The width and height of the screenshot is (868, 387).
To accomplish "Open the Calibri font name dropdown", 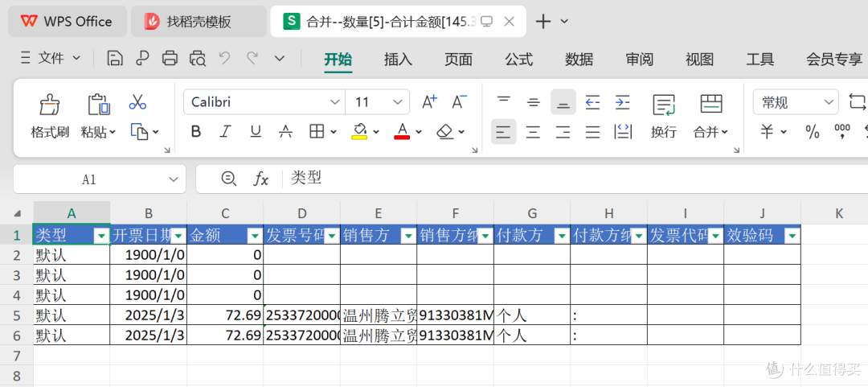I will tap(334, 102).
